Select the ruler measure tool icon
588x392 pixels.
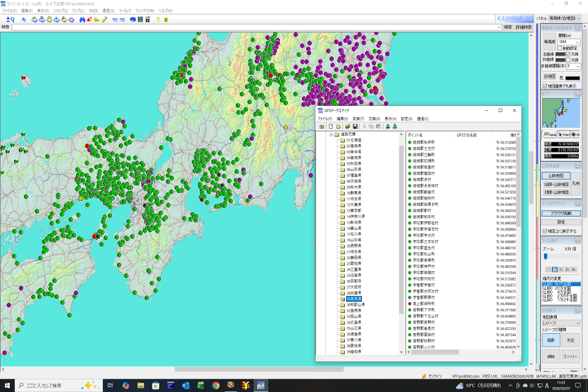[x=105, y=20]
